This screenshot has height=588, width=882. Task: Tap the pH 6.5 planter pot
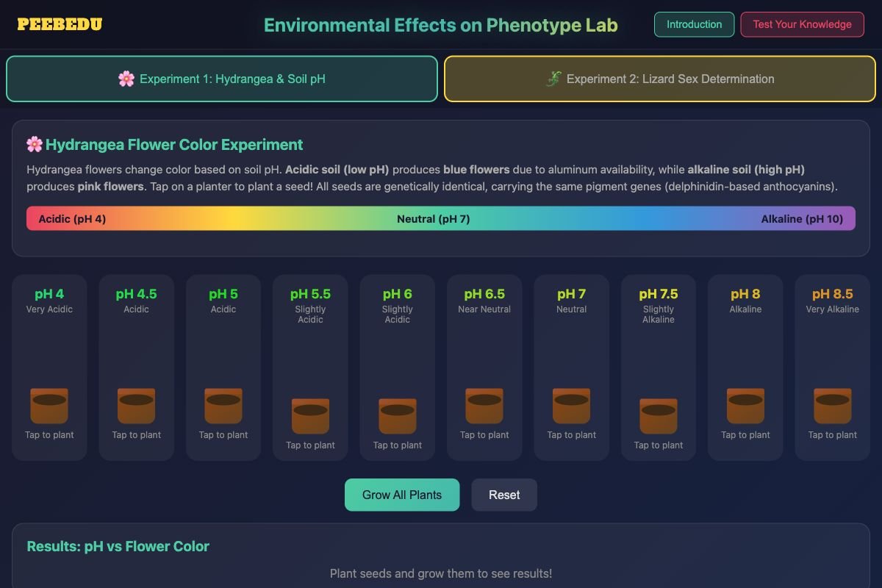pyautogui.click(x=484, y=404)
